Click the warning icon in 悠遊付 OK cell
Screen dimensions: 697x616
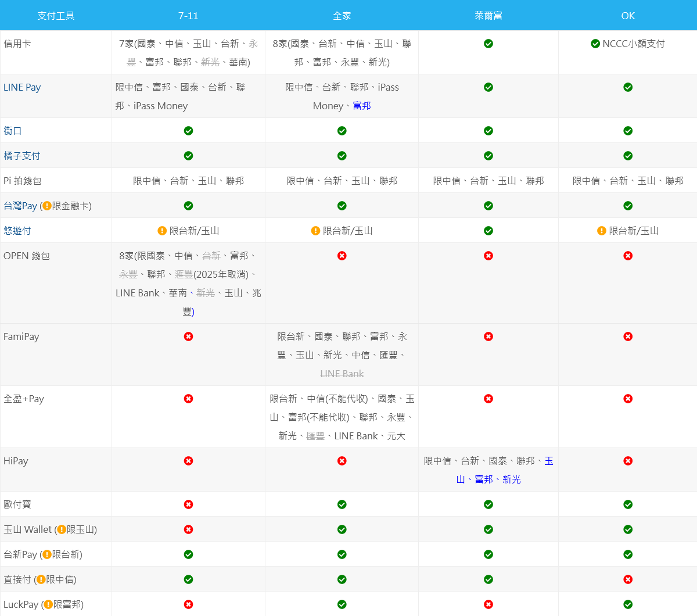pos(602,231)
